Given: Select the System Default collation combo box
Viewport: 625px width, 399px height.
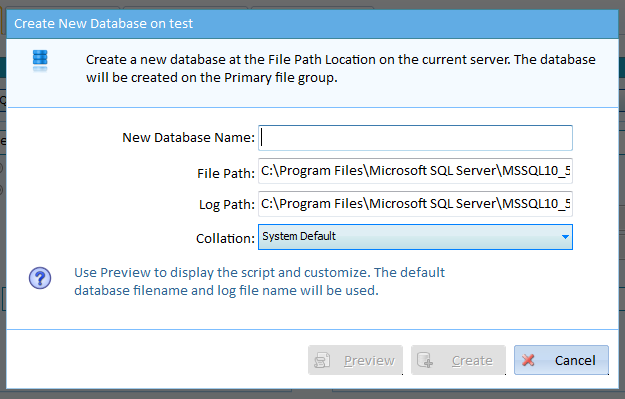Looking at the screenshot, I should coord(415,237).
